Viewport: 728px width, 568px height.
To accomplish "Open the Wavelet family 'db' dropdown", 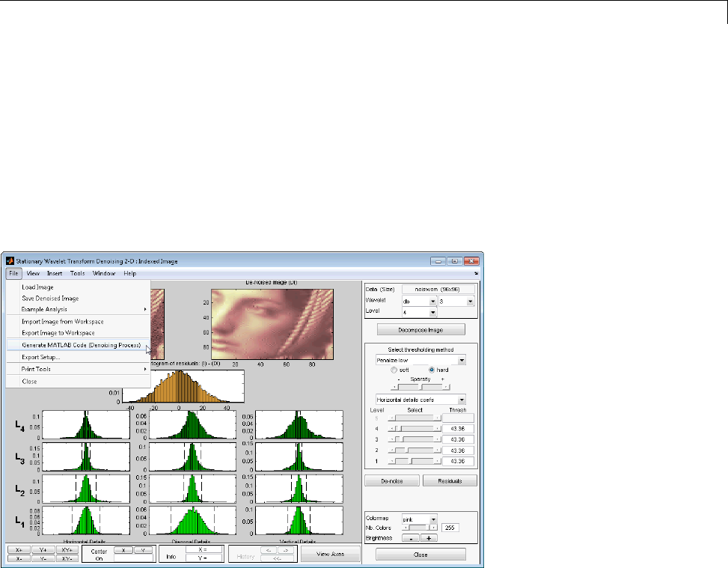I will 419,302.
